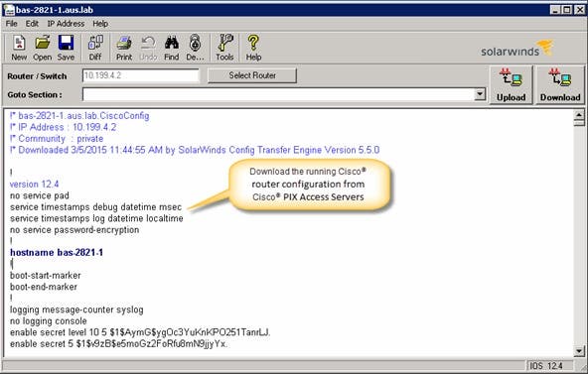This screenshot has height=374, width=588.
Task: Click the New document toolbar icon
Action: click(19, 48)
